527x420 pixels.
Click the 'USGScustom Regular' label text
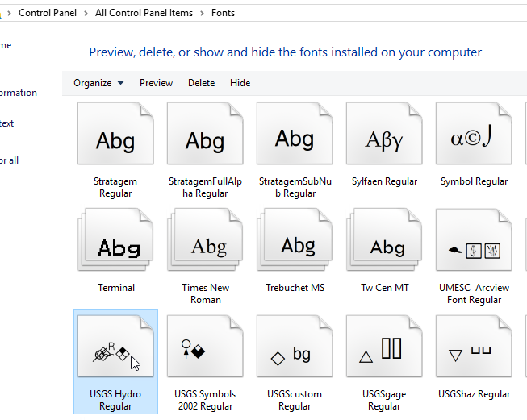[295, 400]
